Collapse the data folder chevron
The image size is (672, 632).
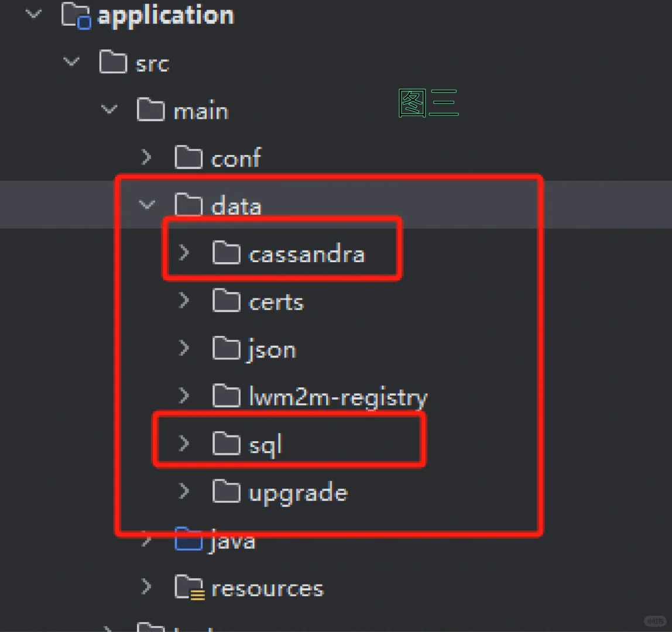click(147, 205)
